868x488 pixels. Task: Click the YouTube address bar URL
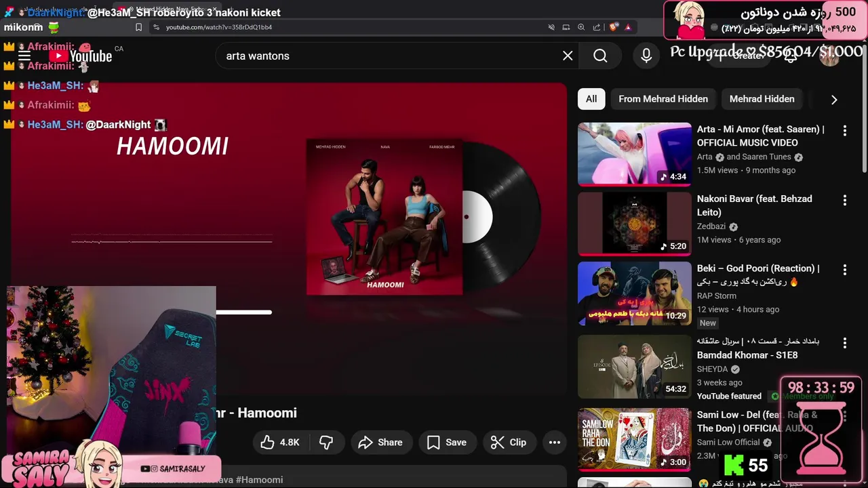(219, 27)
